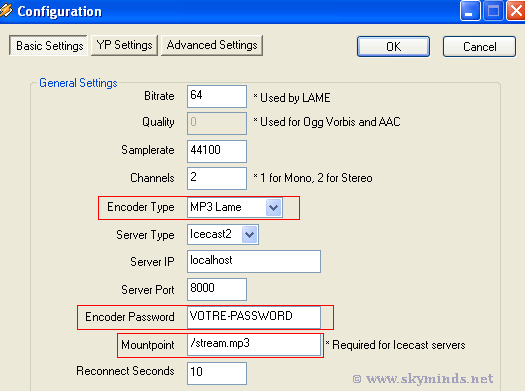Switch to the Basic Settings tab
Screen dimensions: 525x391
[48, 46]
